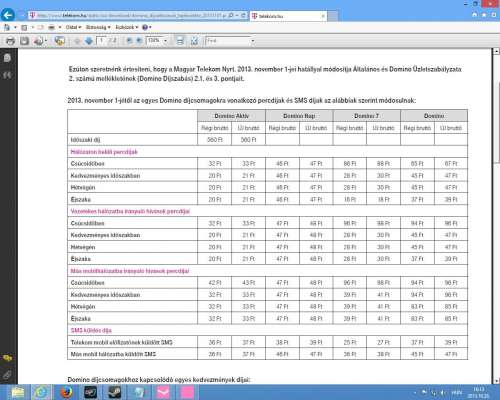Select the telekom.hu browser tab
This screenshot has height=400, width=500.
click(x=288, y=16)
